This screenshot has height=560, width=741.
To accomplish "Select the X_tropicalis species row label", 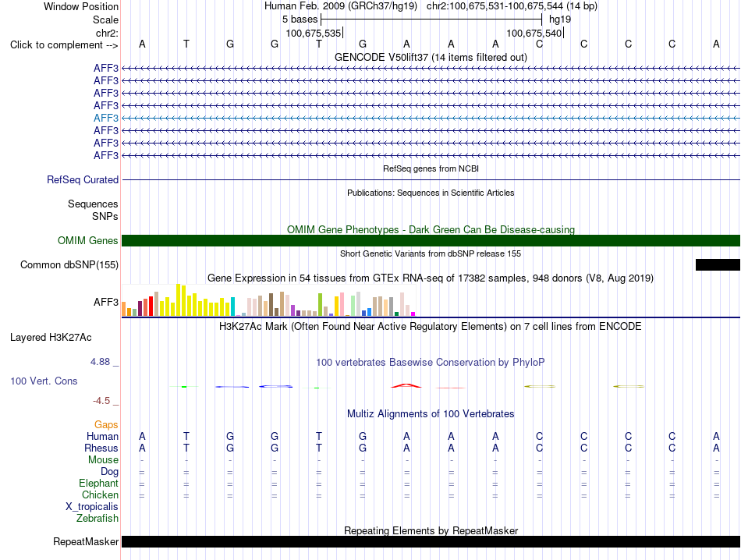I will click(92, 507).
